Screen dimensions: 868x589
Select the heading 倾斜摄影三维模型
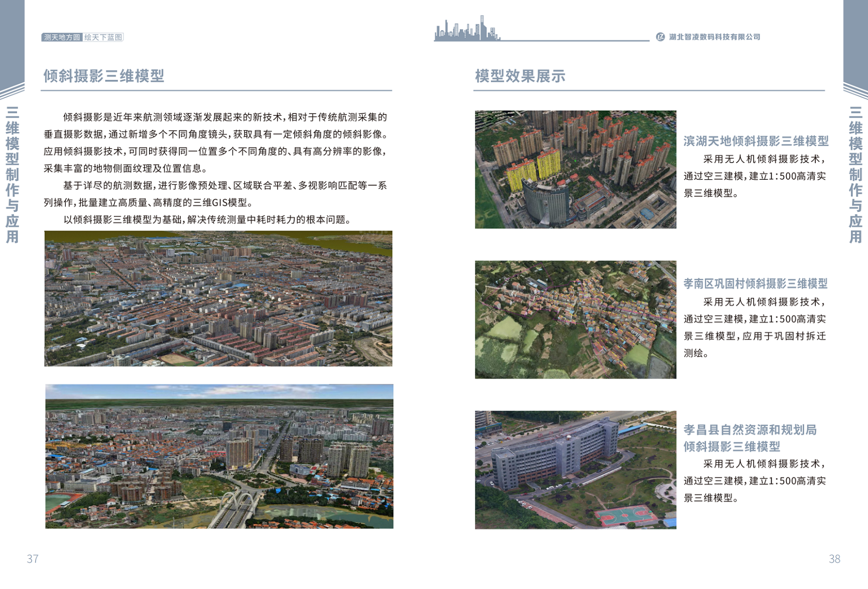pos(104,76)
